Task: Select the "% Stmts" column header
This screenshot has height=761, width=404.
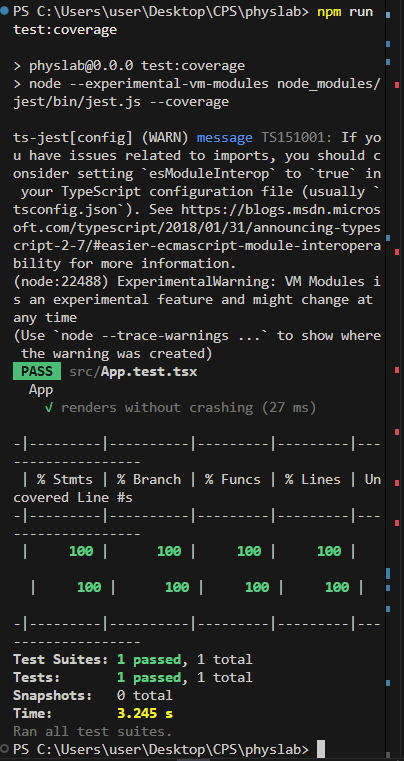Action: click(65, 480)
